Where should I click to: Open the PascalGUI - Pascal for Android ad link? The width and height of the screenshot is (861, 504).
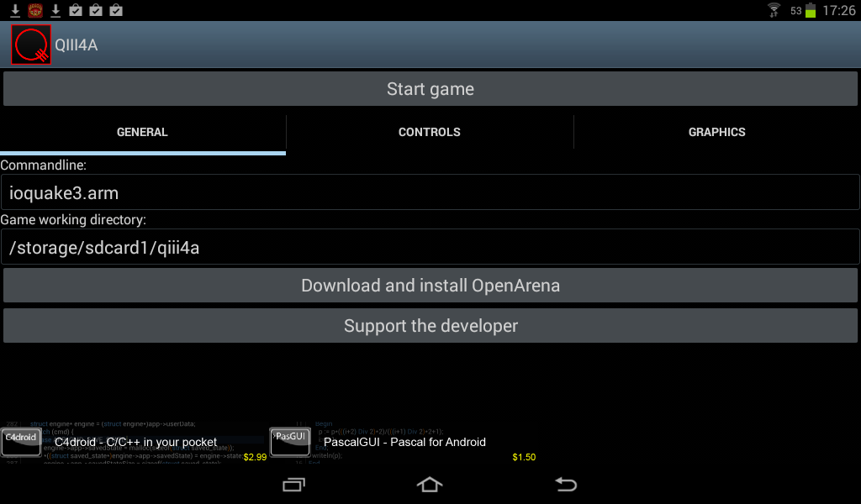point(404,442)
